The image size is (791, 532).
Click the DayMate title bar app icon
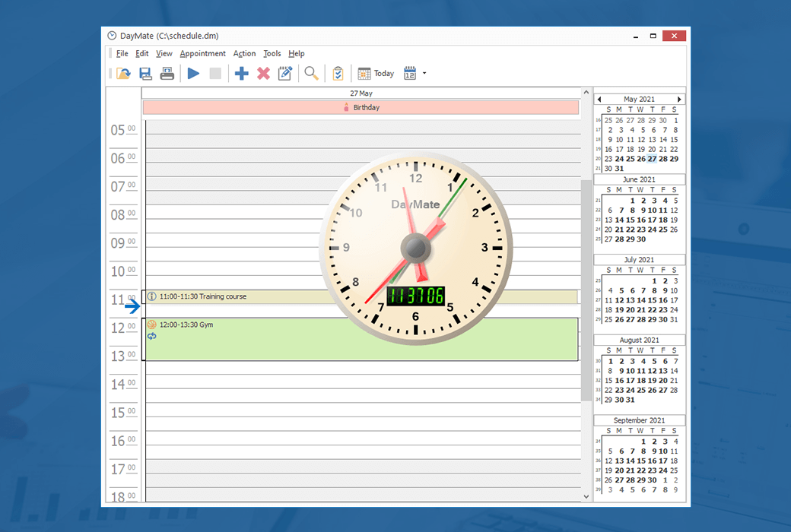tap(112, 36)
